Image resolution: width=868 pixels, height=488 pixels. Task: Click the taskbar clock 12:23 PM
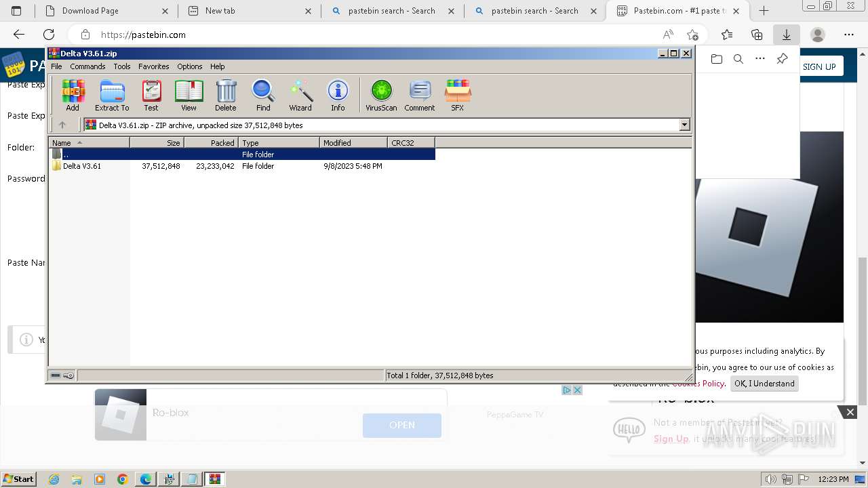833,479
